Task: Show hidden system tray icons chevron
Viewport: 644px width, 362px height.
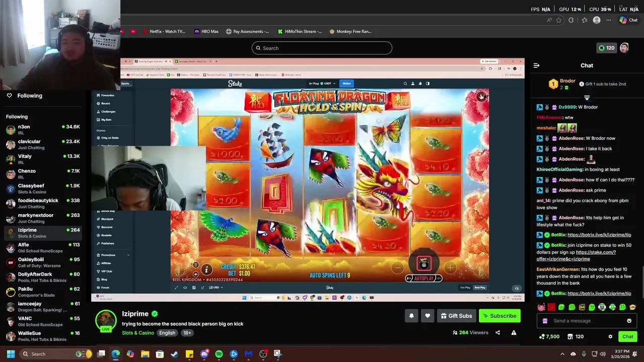Action: pyautogui.click(x=562, y=354)
